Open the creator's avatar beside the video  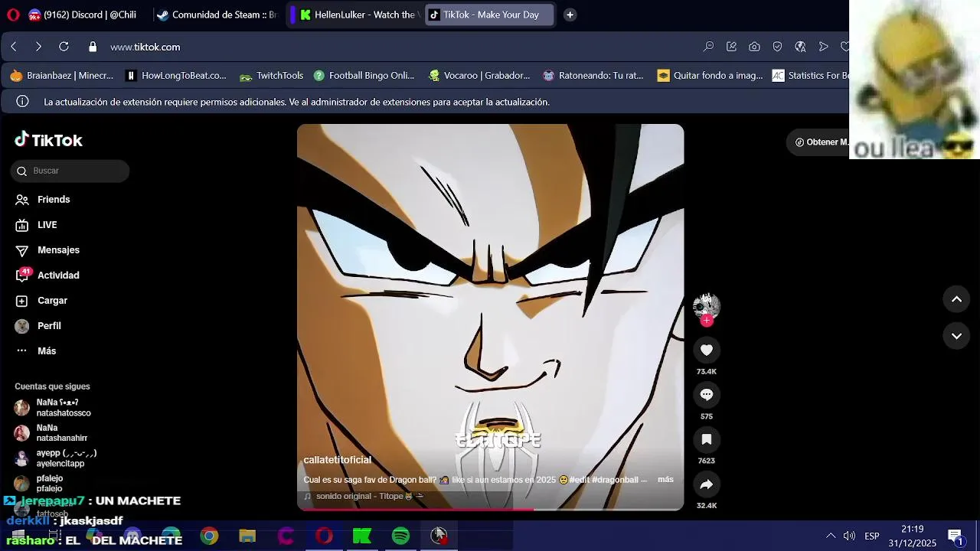(706, 306)
